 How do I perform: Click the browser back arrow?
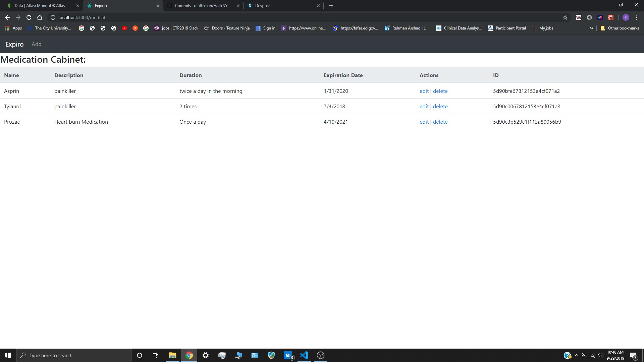click(x=7, y=17)
